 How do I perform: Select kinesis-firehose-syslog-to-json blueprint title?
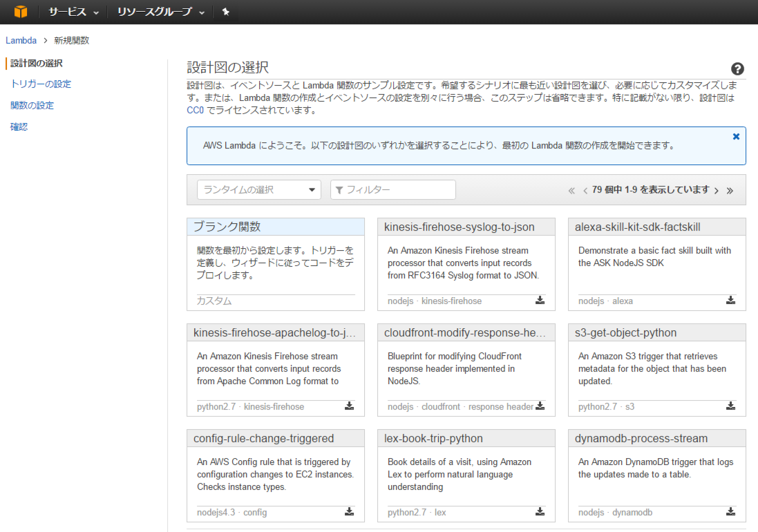[x=459, y=227]
